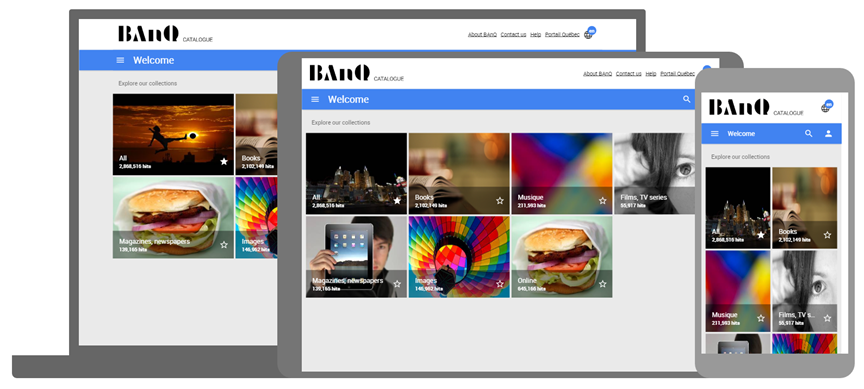
Task: Toggle star on laptop Magazines, newspapers tile
Action: tap(224, 245)
